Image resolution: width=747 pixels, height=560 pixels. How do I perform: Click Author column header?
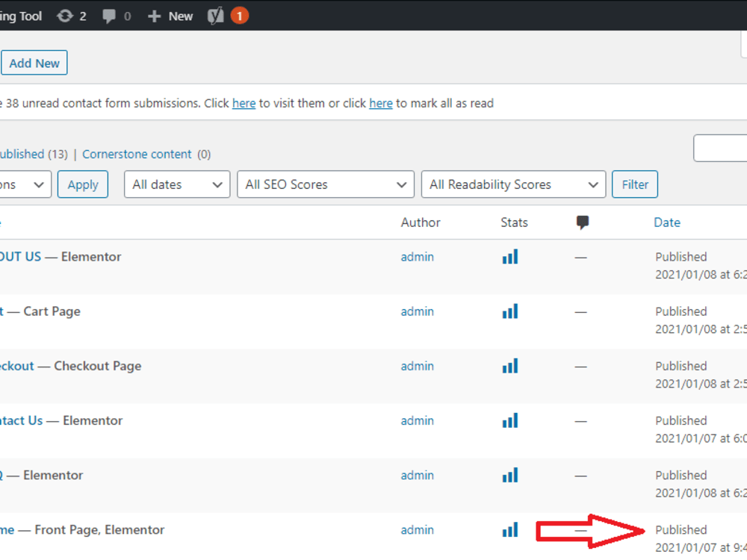[x=421, y=223]
